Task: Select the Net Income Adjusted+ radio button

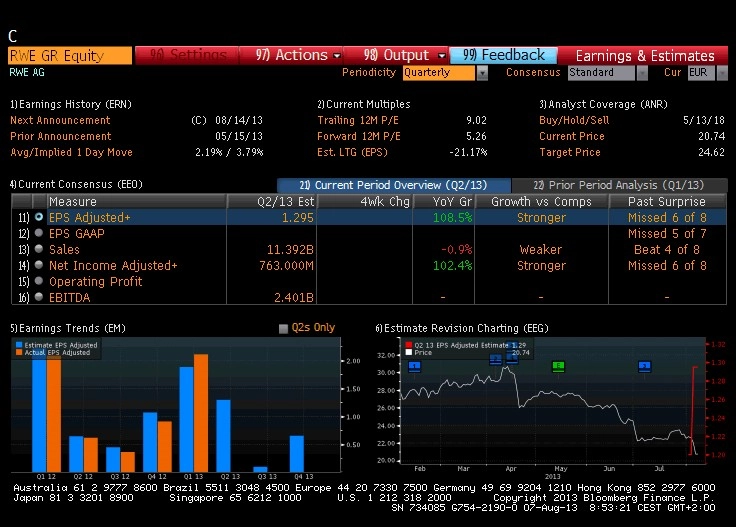Action: pyautogui.click(x=39, y=265)
